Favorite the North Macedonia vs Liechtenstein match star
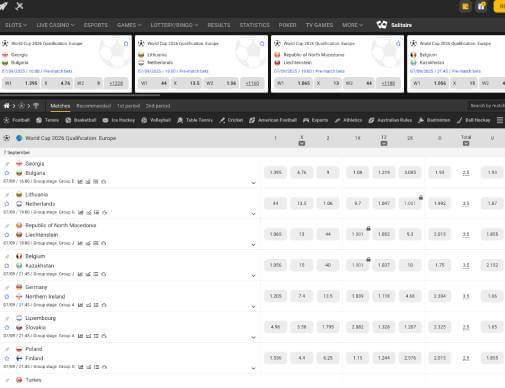 (x=6, y=235)
